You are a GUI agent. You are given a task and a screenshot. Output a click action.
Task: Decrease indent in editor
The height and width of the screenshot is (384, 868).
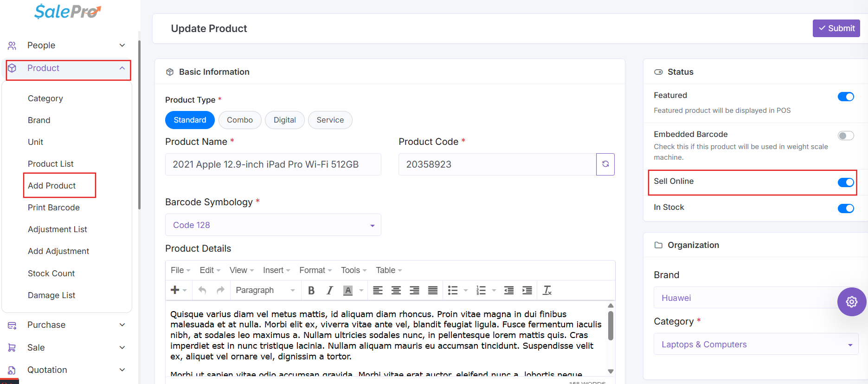point(509,290)
